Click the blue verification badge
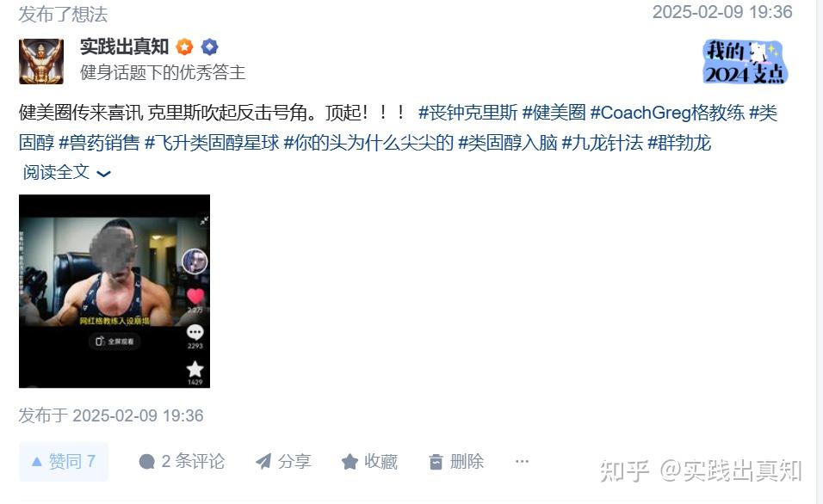This screenshot has width=823, height=504. pyautogui.click(x=209, y=46)
